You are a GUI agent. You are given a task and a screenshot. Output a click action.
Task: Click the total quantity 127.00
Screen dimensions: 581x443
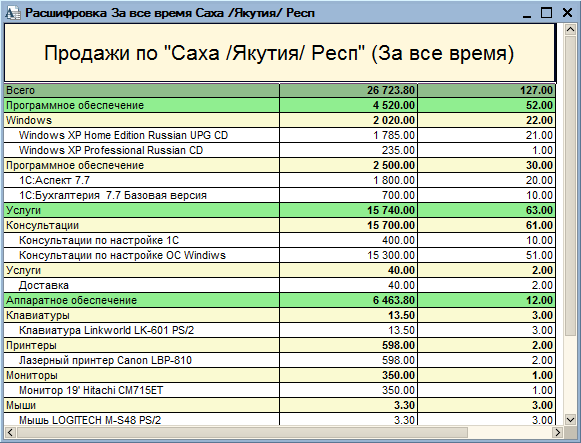(x=536, y=90)
